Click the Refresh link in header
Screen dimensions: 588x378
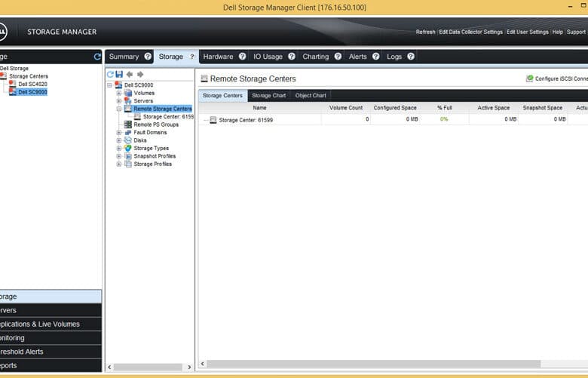point(425,32)
